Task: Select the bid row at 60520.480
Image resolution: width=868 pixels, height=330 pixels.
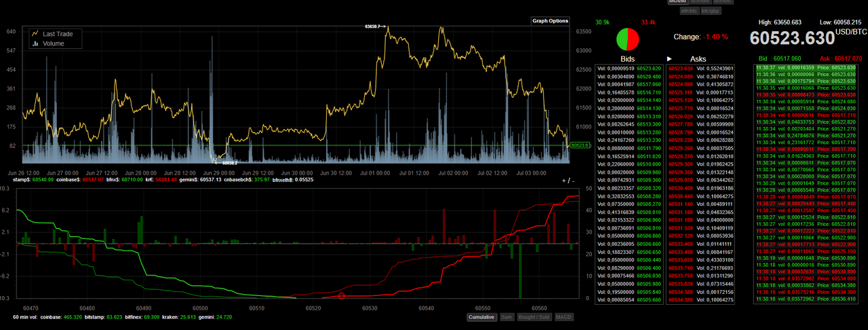Action: pyautogui.click(x=628, y=76)
